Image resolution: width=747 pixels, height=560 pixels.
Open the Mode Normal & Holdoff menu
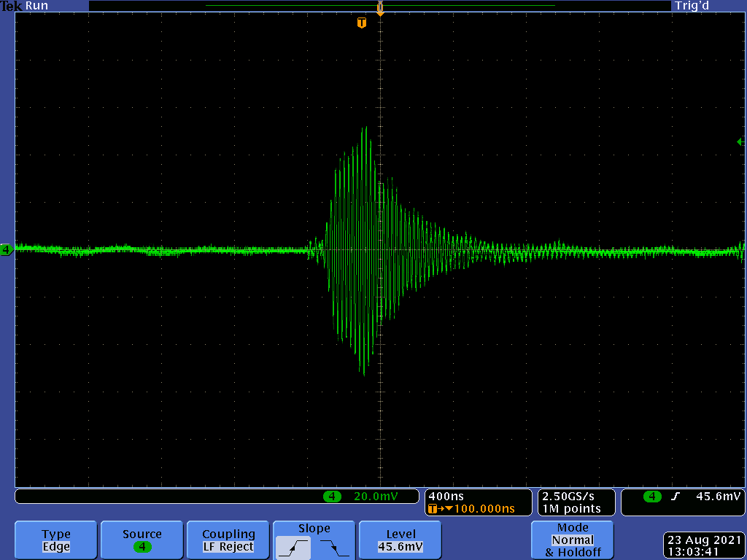click(573, 540)
